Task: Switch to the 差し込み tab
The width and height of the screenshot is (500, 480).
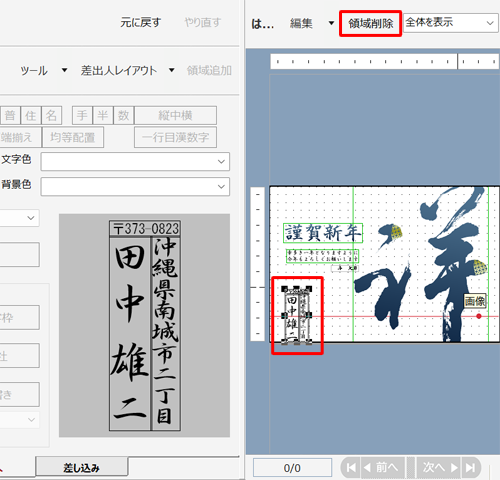Action: (x=82, y=468)
